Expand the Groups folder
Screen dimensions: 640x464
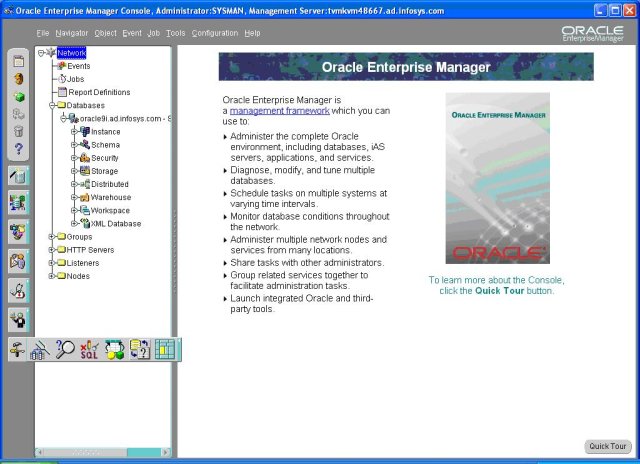52,237
